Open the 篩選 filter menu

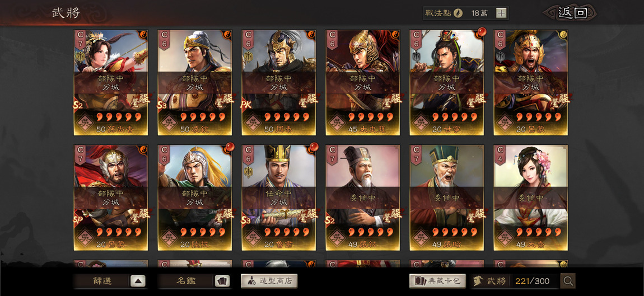pos(101,281)
